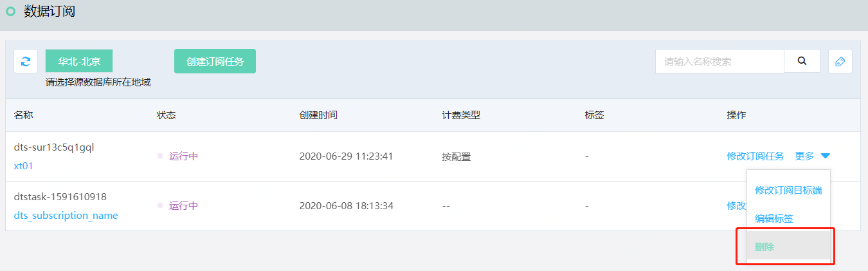
Task: Click the magnifier search icon button
Action: tap(802, 61)
